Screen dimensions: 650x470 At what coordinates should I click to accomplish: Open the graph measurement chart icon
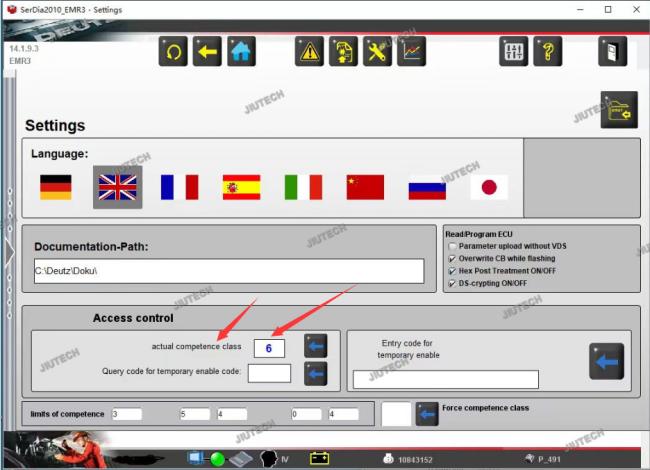(411, 51)
